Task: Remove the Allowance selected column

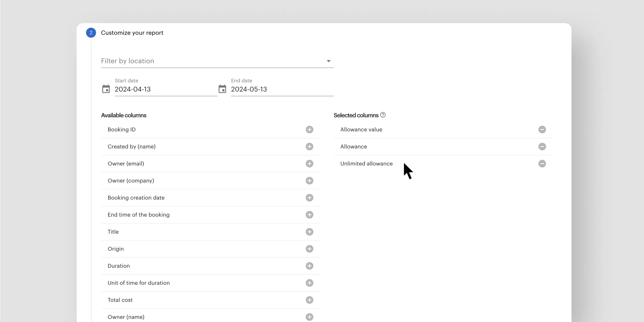Action: 542,147
